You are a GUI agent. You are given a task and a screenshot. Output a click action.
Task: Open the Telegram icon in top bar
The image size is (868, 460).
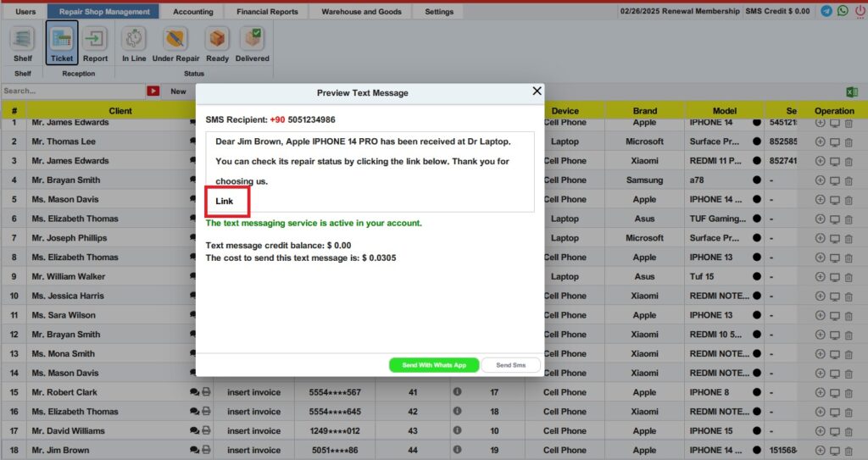[x=826, y=10]
